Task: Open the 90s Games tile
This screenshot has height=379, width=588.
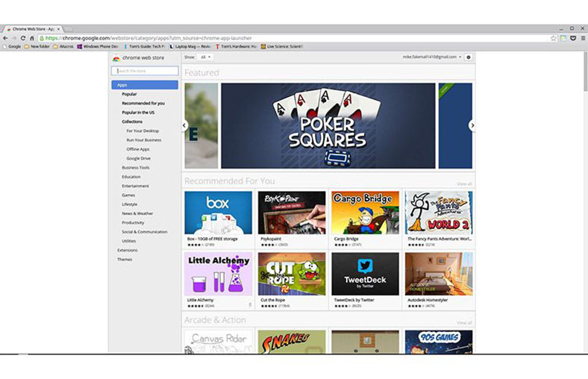Action: (x=439, y=342)
